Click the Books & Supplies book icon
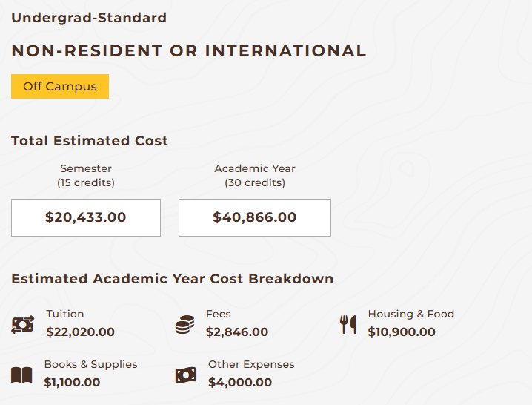 pyautogui.click(x=22, y=375)
